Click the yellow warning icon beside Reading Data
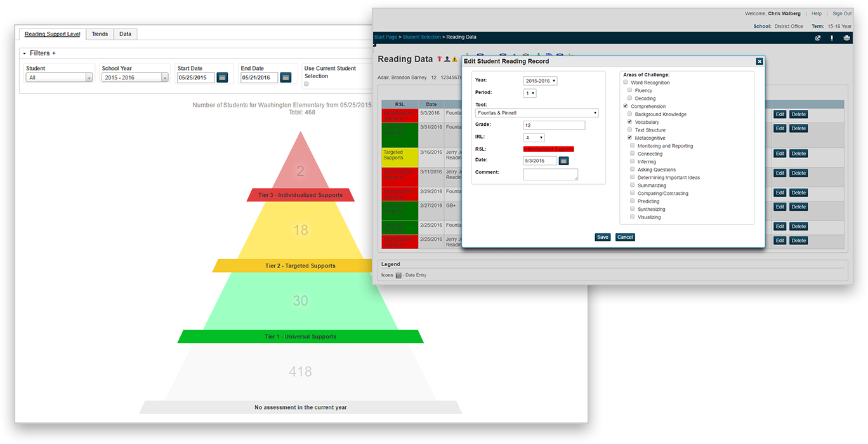Viewport: 868px width, 444px height. (x=454, y=59)
